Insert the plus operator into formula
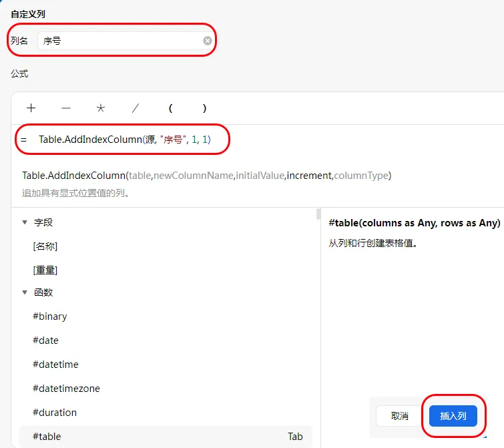Viewport: 504px width, 448px height. [31, 108]
